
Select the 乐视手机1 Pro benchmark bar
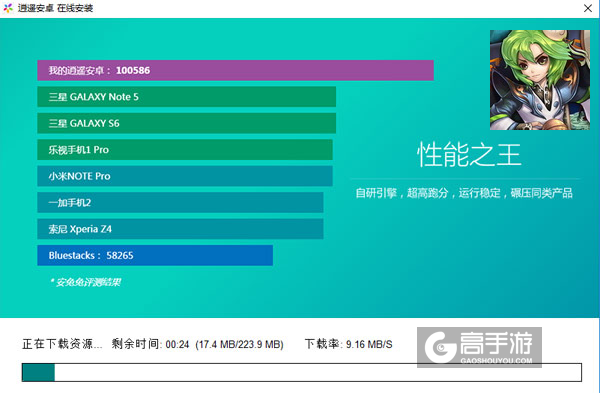pos(185,150)
